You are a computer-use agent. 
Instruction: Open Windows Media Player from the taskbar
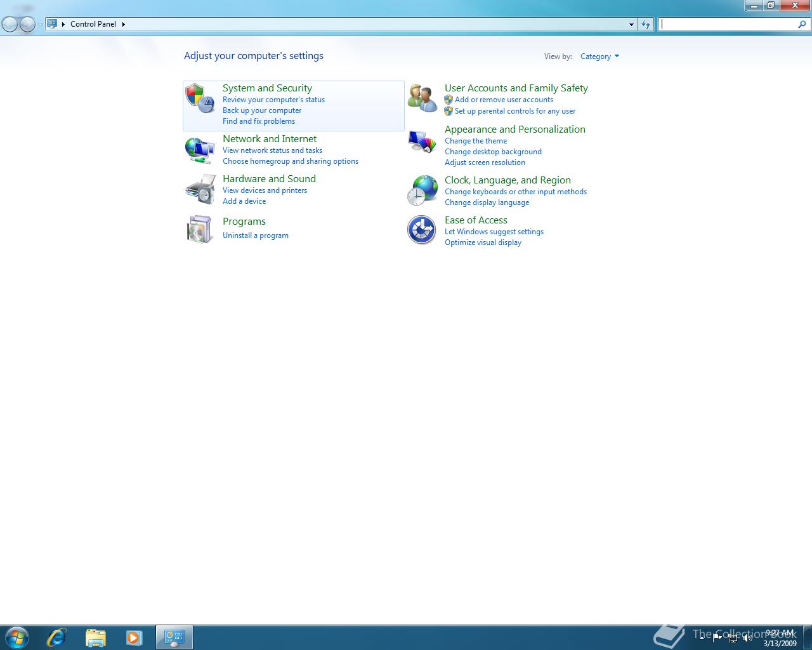[134, 637]
